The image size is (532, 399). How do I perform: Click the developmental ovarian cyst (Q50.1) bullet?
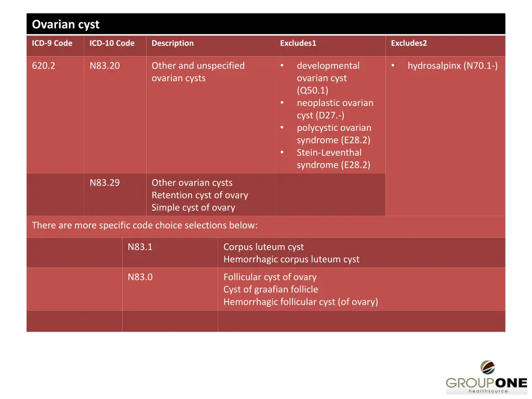(328, 78)
